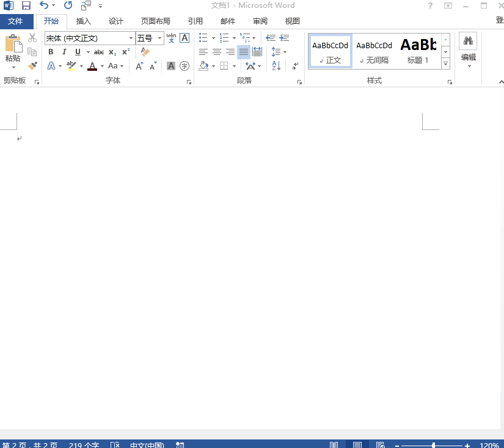Toggle strikethrough text formatting

pos(99,52)
